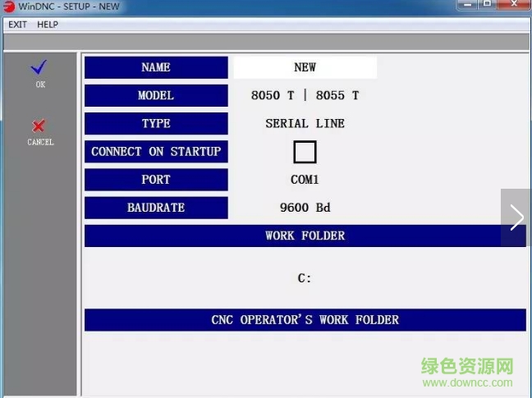The width and height of the screenshot is (532, 398).
Task: Go to next image with right chevron
Action: pyautogui.click(x=516, y=217)
